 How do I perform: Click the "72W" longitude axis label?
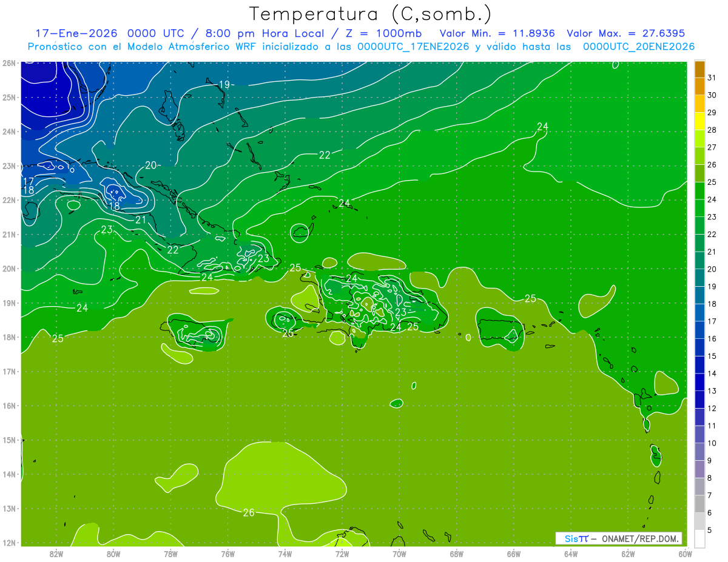point(342,553)
